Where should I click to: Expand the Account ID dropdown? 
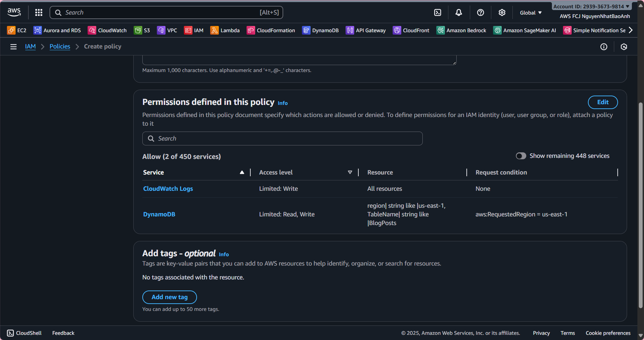click(x=591, y=6)
